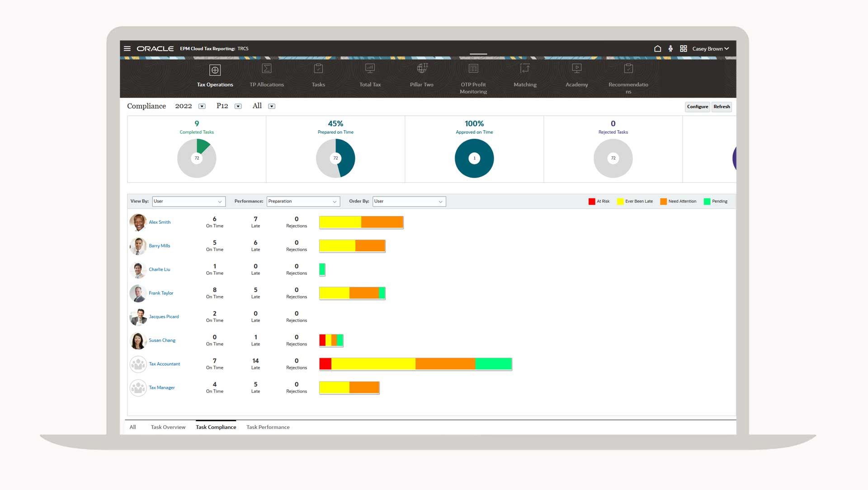
Task: Open the Performance Preparation dropdown
Action: (303, 202)
